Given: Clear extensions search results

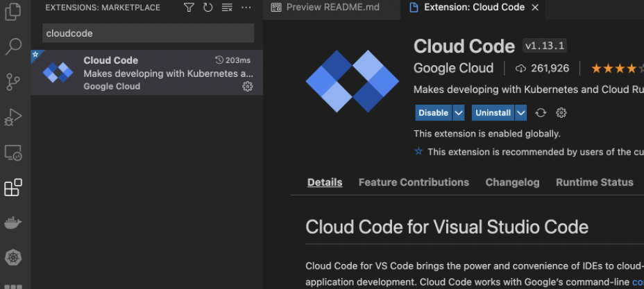Looking at the screenshot, I should click(227, 8).
